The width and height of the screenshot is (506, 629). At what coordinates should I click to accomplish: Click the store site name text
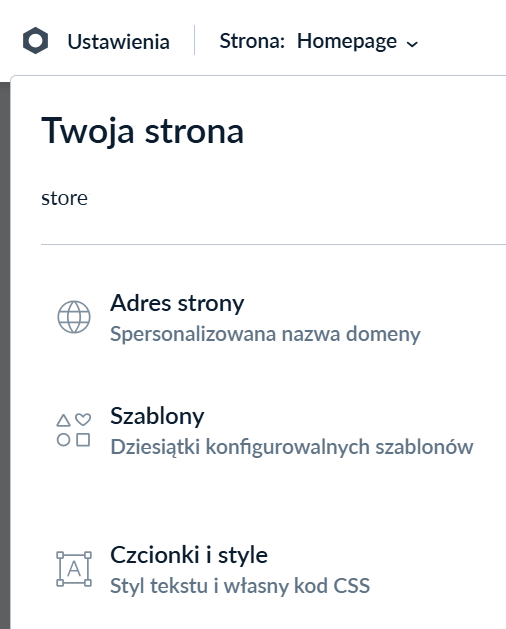65,198
